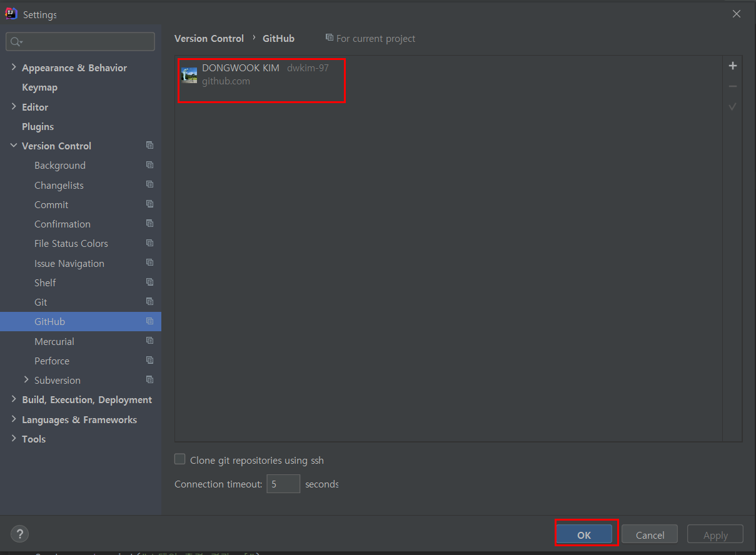The image size is (756, 555).
Task: Click the search magnifier icon
Action: click(x=16, y=42)
